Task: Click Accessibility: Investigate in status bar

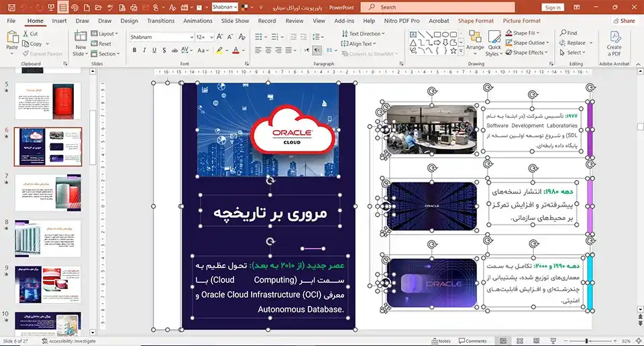Action: (68, 341)
